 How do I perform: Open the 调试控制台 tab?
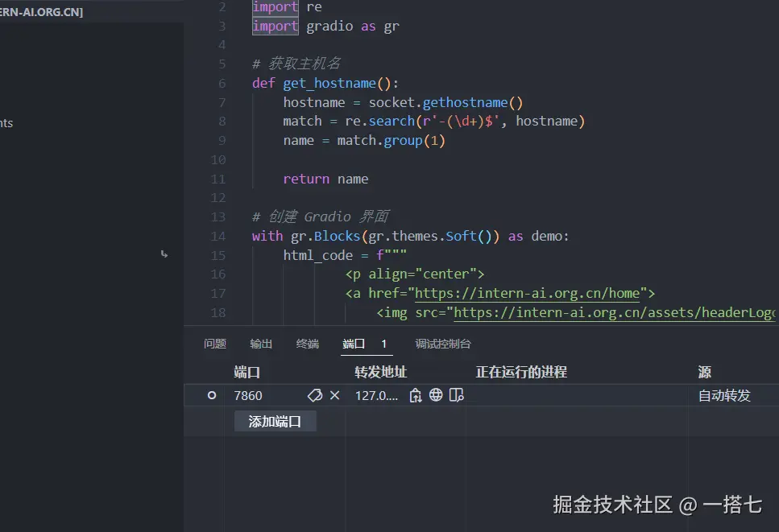pyautogui.click(x=443, y=344)
